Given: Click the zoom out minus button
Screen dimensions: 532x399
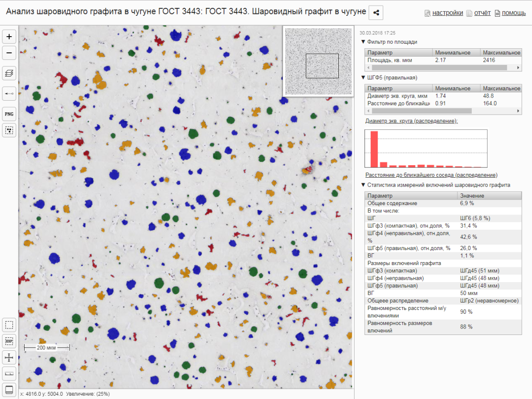Looking at the screenshot, I should (x=9, y=53).
